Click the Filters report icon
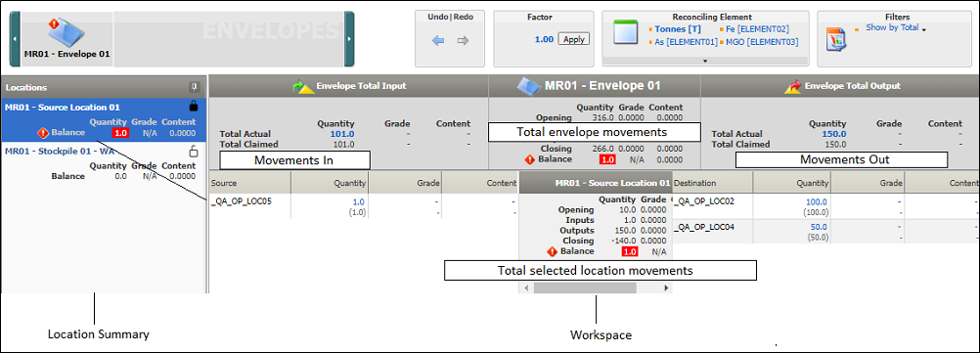This screenshot has width=980, height=353. 835,39
